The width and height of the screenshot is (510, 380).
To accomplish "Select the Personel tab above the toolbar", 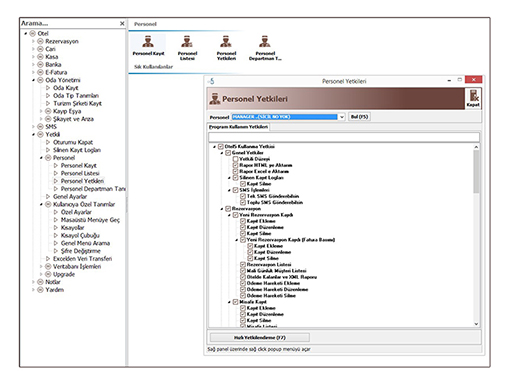I will 145,24.
